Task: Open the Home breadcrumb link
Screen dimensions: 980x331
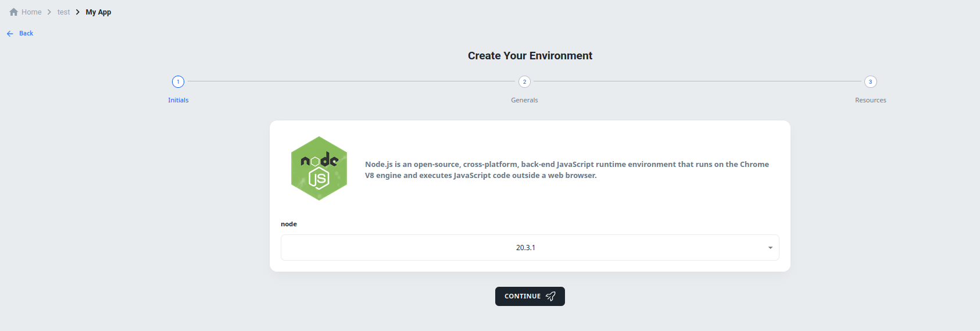Action: tap(31, 12)
